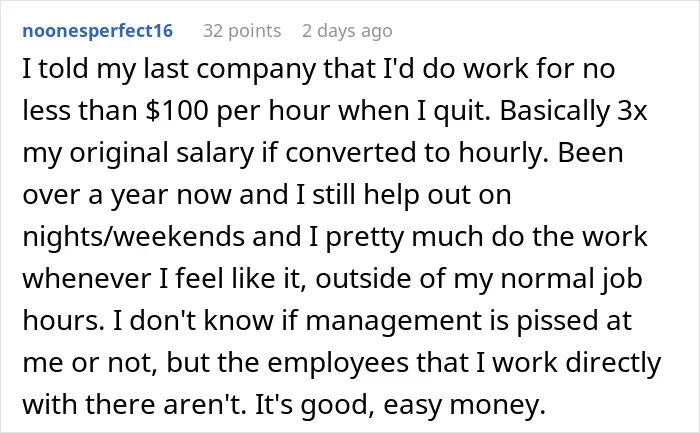Open the noonesperfect16 user profile
This screenshot has width=700, height=433.
[97, 31]
